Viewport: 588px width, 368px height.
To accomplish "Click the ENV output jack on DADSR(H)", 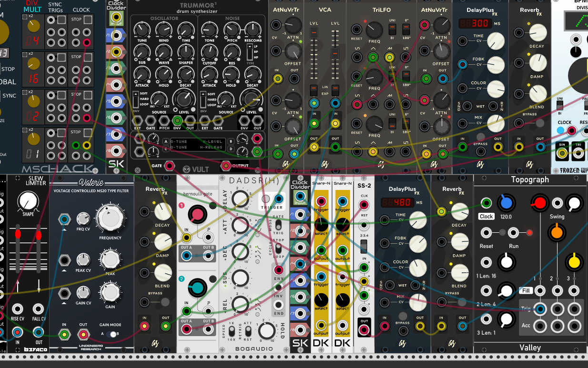I will (x=278, y=270).
